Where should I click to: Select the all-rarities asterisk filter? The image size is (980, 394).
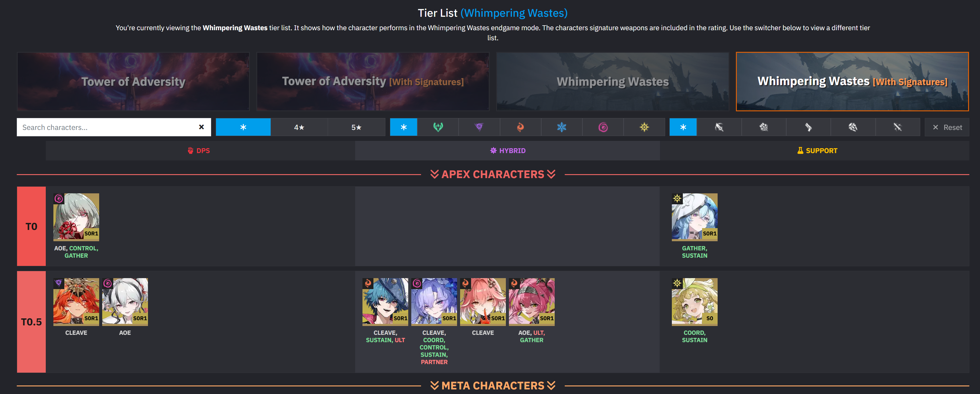(243, 127)
